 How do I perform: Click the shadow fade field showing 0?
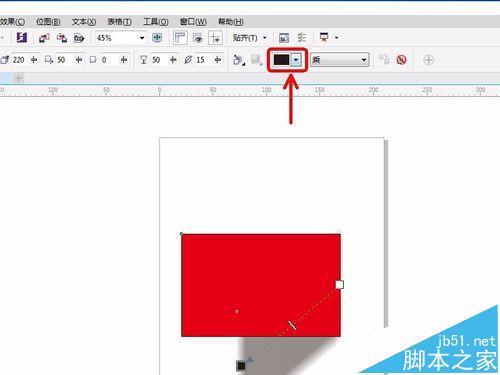point(109,60)
